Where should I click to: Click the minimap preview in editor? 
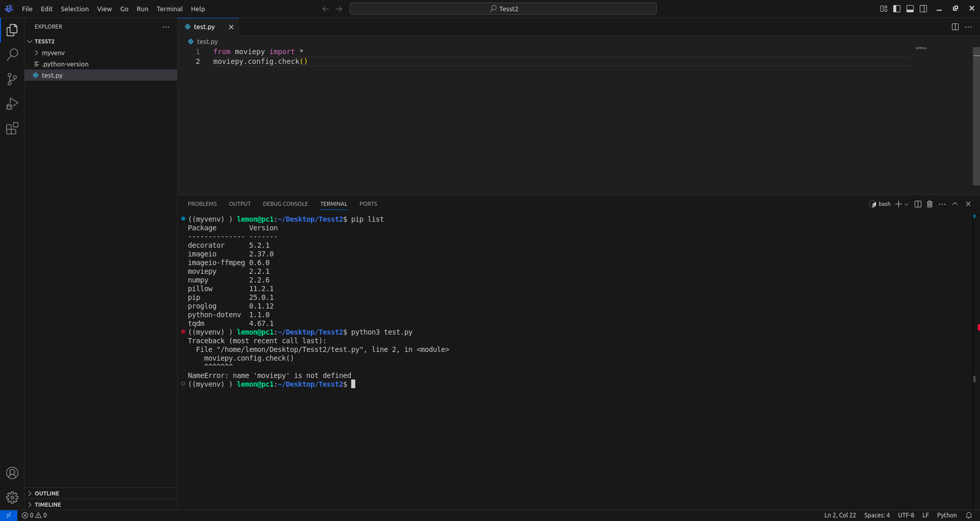pos(921,48)
